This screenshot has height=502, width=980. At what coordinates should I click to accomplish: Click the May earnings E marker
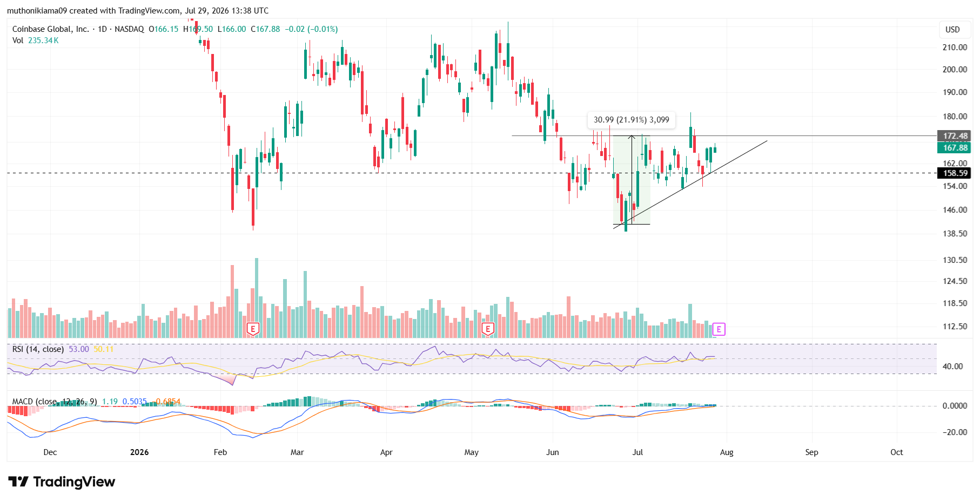coord(488,329)
